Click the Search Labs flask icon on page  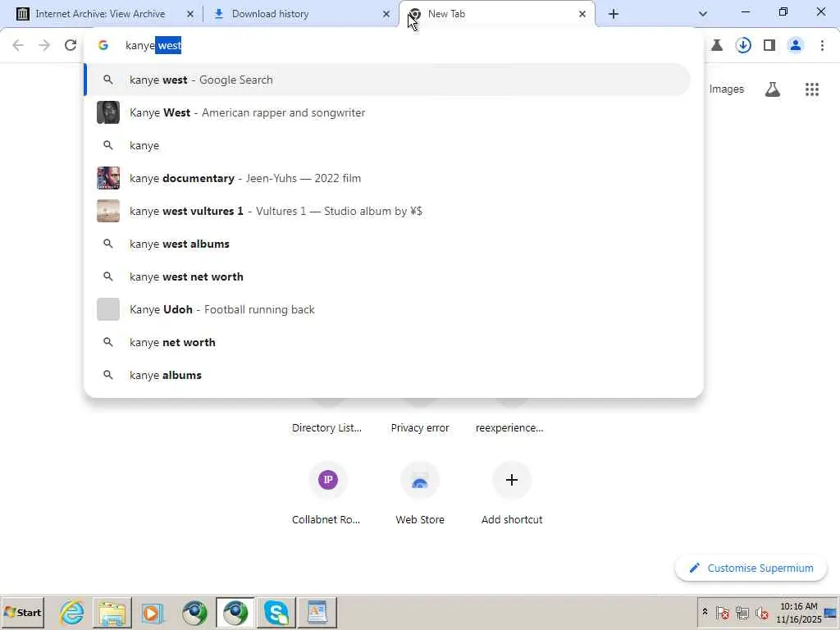(772, 89)
